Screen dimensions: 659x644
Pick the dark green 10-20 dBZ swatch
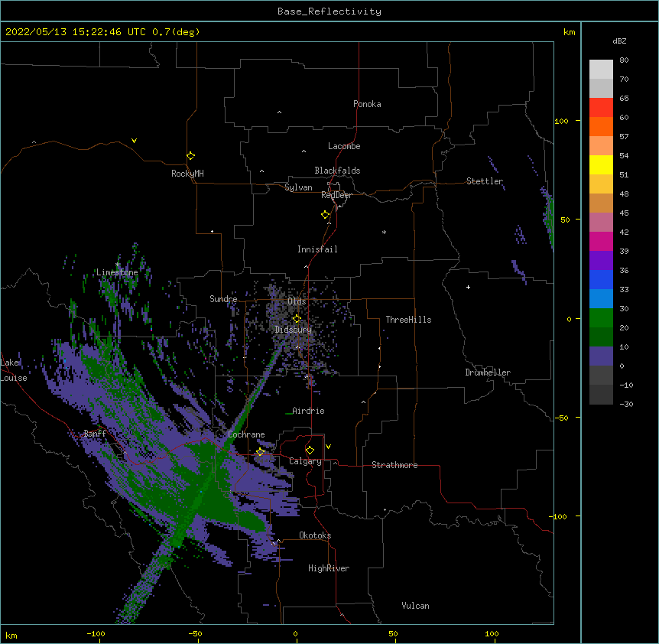tap(601, 337)
